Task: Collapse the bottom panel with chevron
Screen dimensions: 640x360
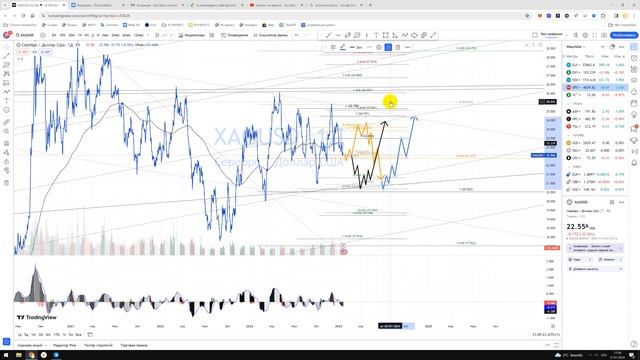Action: (547, 345)
